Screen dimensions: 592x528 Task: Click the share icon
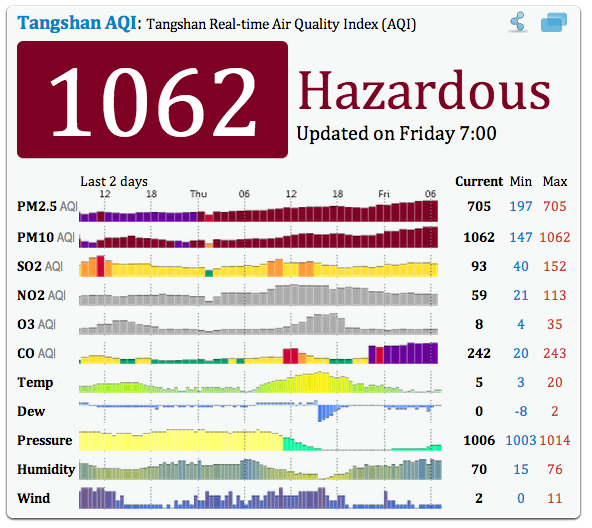[x=518, y=22]
